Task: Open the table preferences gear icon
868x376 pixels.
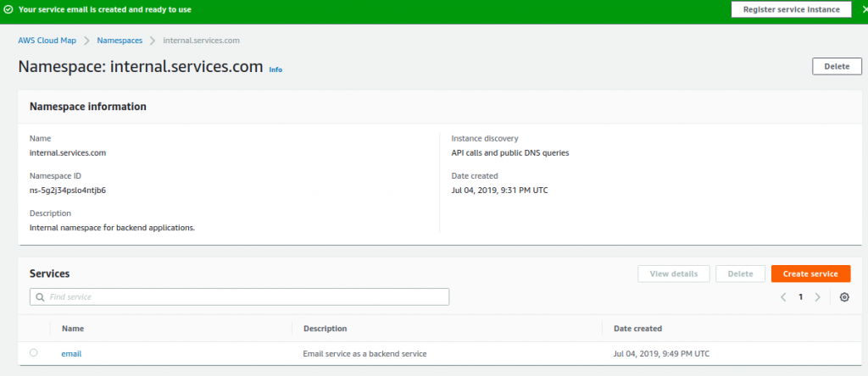Action: coord(844,297)
